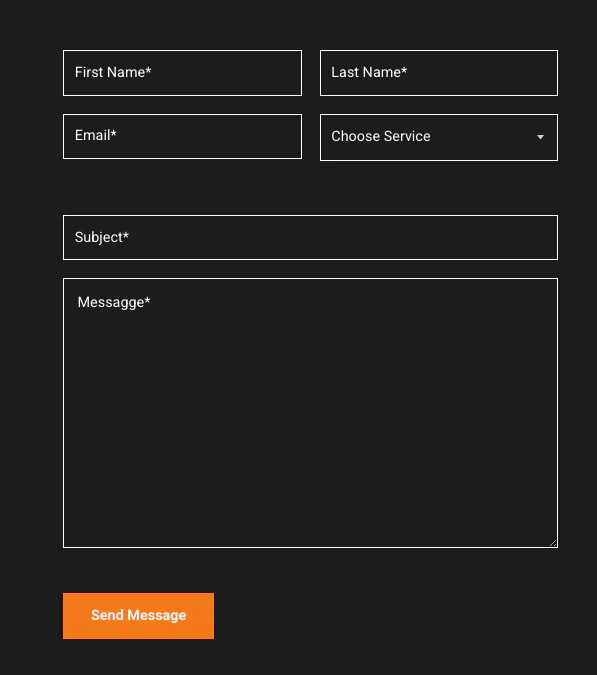Click the Message box resize grip icon
Screen dimensions: 597x675
553,543
